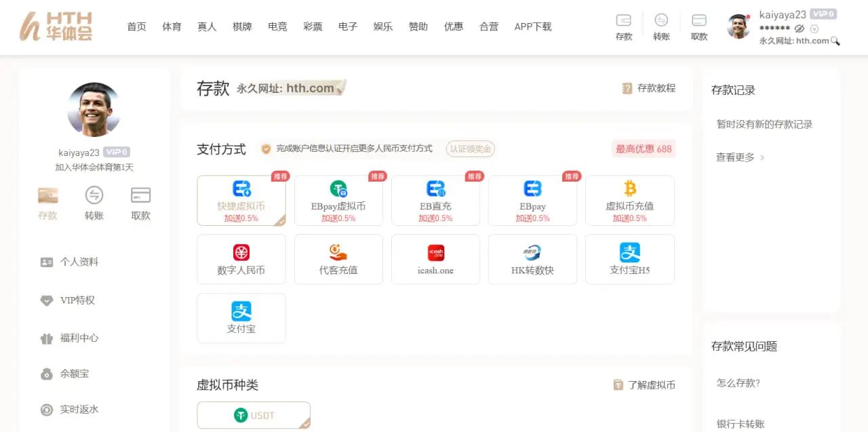Choose USDT as virtual currency type
The height and width of the screenshot is (432, 868).
tap(254, 415)
